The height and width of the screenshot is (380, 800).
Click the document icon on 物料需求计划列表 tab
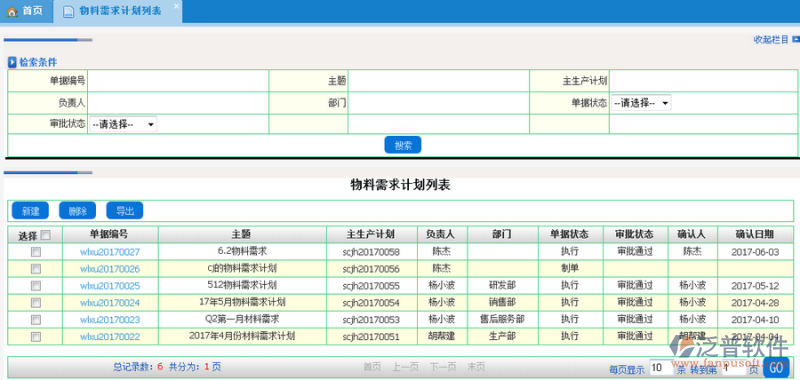point(68,12)
